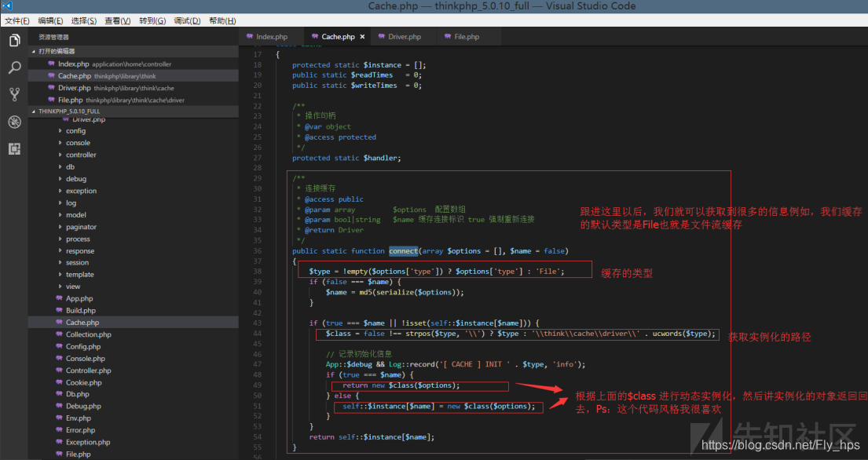Image resolution: width=868 pixels, height=460 pixels.
Task: Click PHP file icon beside Db.php
Action: click(x=59, y=394)
